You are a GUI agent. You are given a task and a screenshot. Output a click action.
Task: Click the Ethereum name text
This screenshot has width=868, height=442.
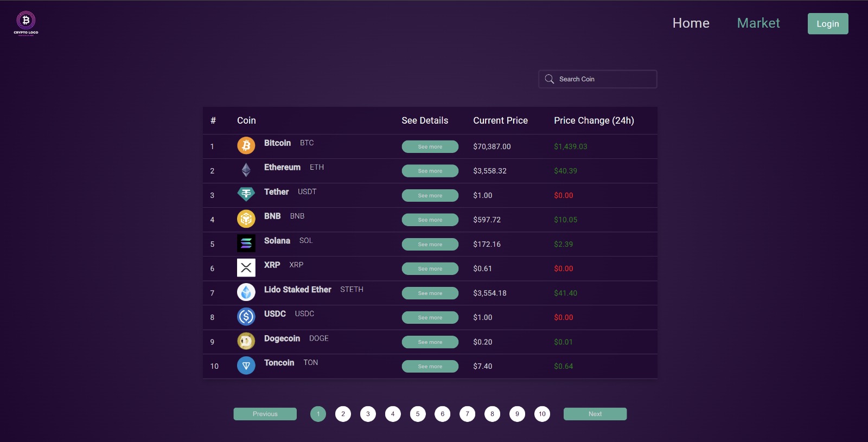(282, 167)
